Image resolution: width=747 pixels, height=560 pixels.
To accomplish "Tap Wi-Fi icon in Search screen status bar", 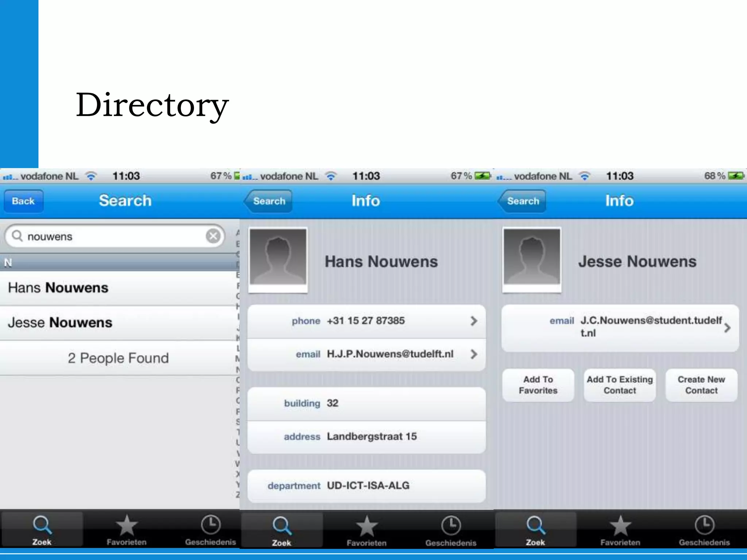I will pyautogui.click(x=91, y=176).
